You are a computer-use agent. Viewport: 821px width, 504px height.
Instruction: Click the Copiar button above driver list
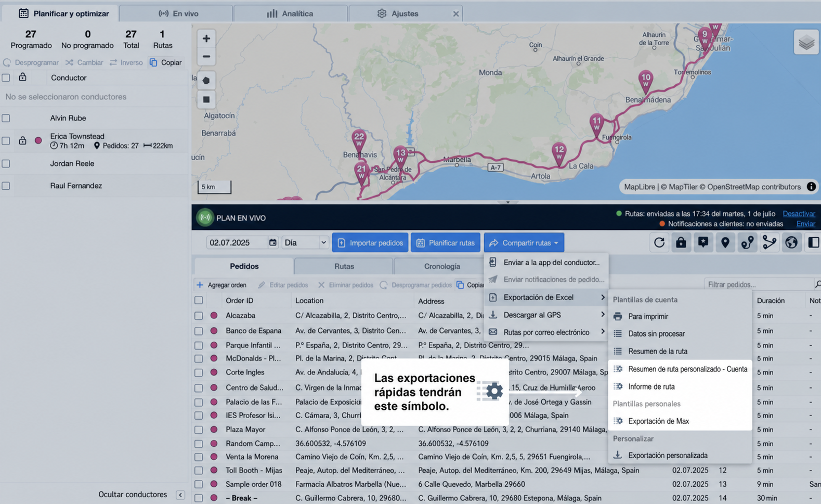166,62
